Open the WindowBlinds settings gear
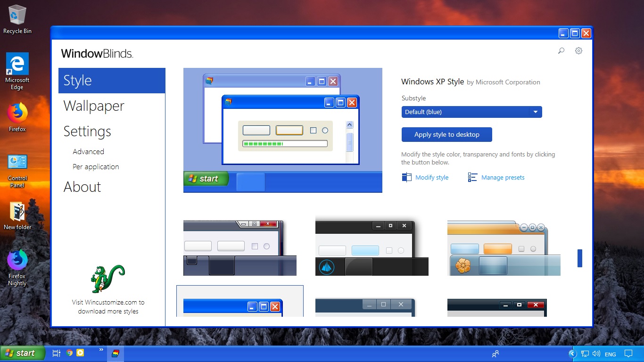Viewport: 644px width, 362px height. pyautogui.click(x=578, y=50)
